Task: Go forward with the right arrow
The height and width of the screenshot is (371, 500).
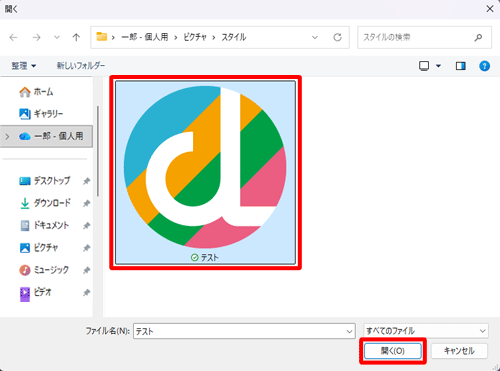Action: (x=36, y=37)
